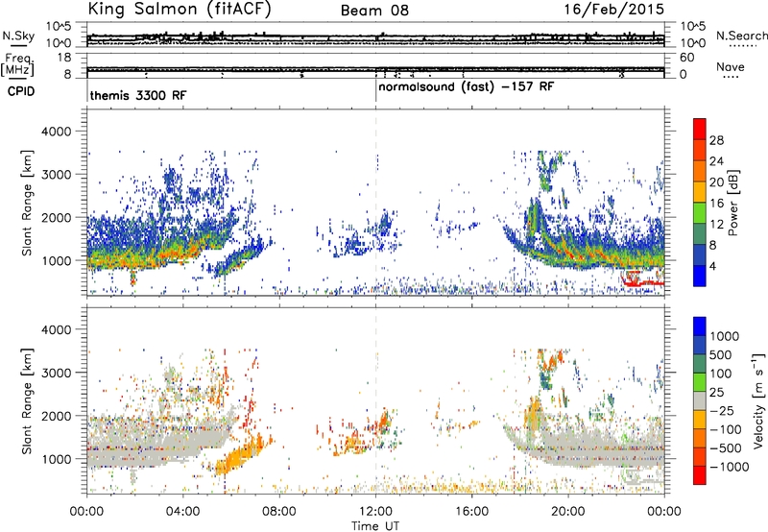Click the '12:00' time axis tick label

point(375,512)
